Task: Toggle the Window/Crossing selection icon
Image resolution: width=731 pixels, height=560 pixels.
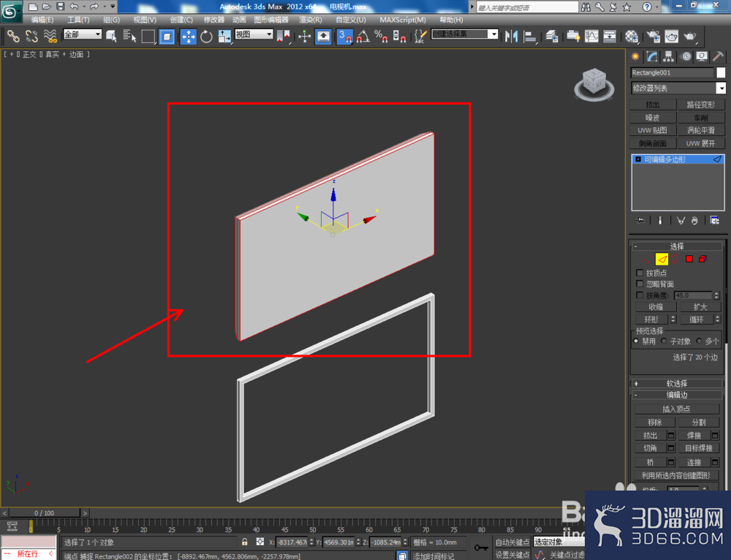Action: click(167, 36)
